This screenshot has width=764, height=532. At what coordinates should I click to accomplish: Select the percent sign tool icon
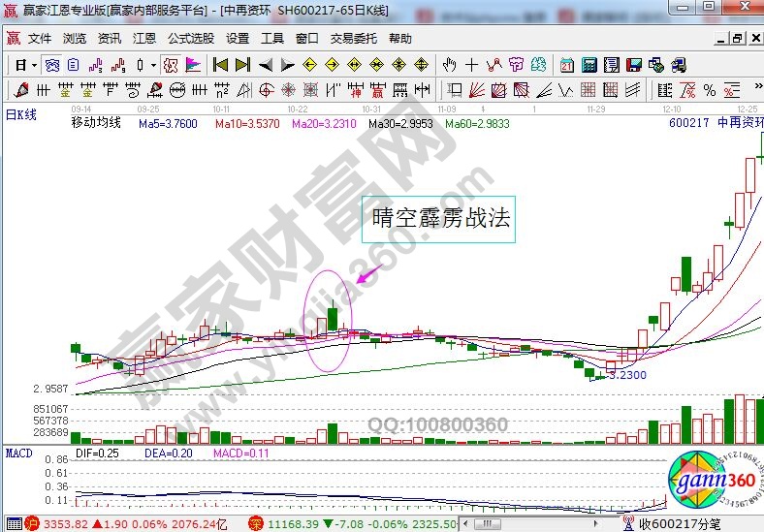point(710,90)
